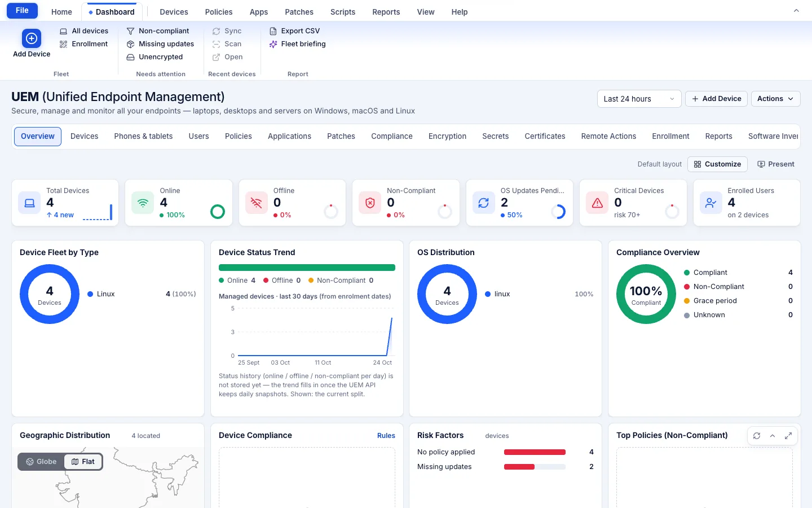
Task: Go to Phones & tablets tab
Action: coord(143,137)
